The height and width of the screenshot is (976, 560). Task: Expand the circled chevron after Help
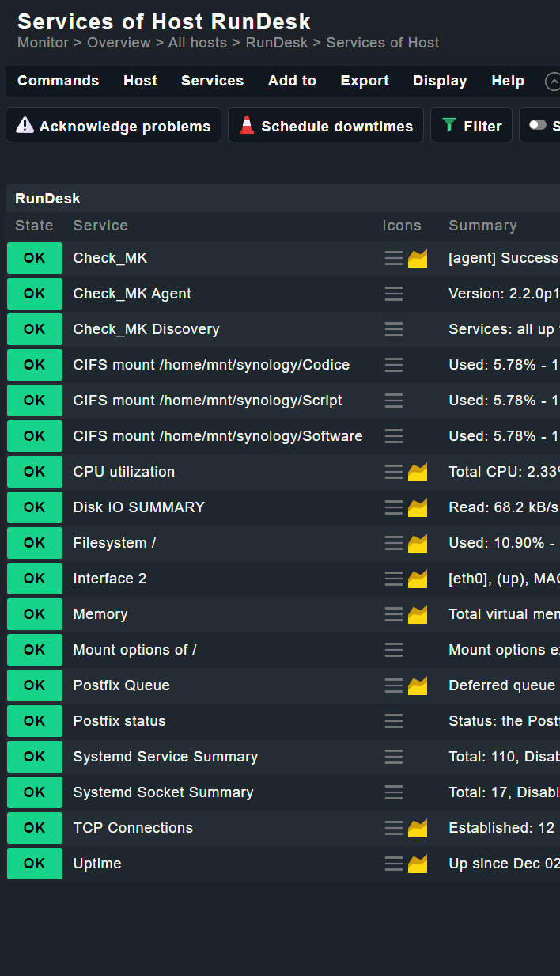click(552, 81)
